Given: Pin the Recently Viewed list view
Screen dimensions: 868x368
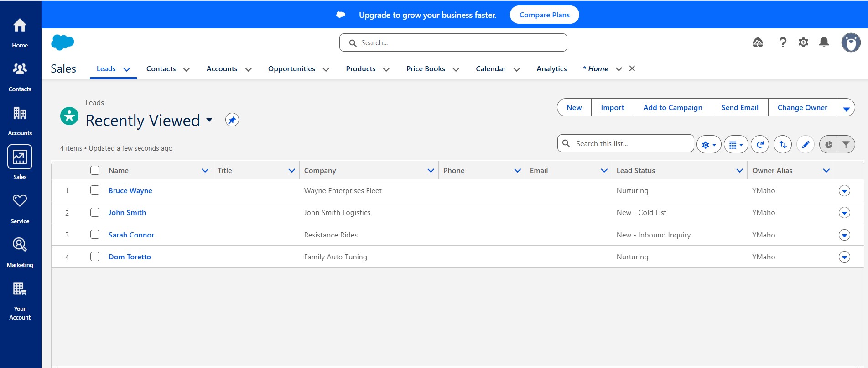Looking at the screenshot, I should [x=232, y=120].
